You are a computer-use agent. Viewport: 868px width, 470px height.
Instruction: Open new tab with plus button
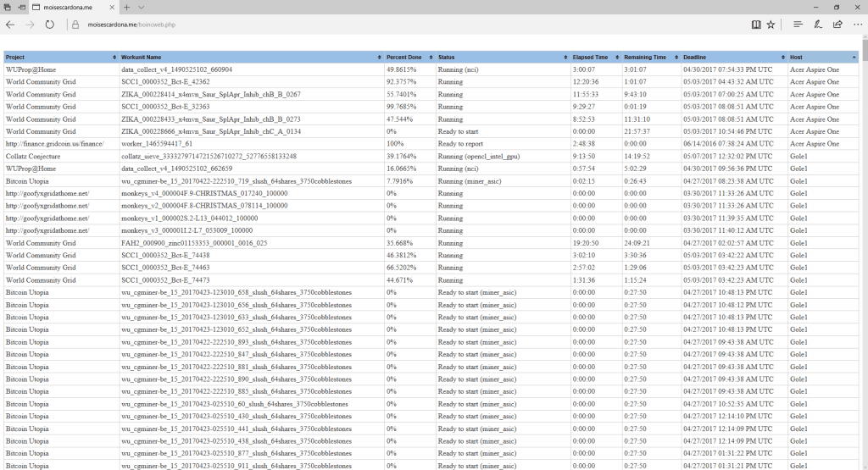pos(127,7)
